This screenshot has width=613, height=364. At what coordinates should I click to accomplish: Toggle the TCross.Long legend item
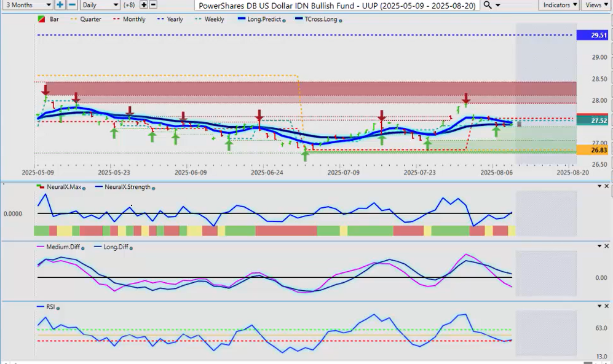click(317, 20)
